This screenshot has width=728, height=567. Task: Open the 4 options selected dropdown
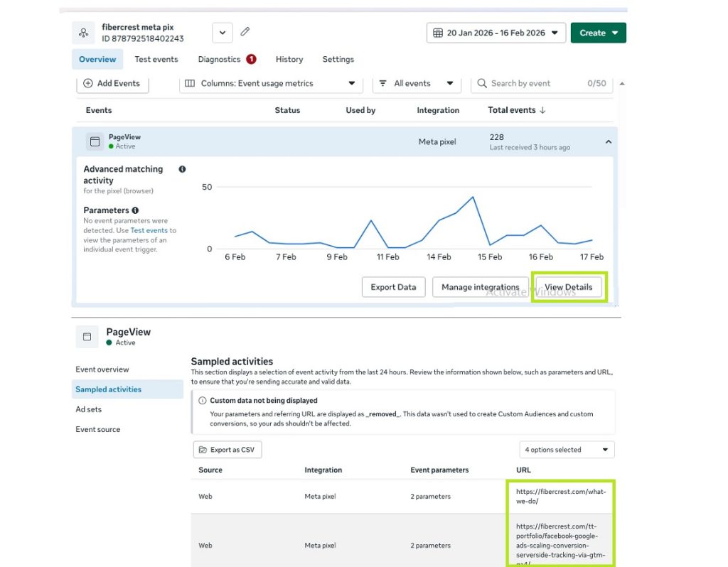tap(567, 450)
